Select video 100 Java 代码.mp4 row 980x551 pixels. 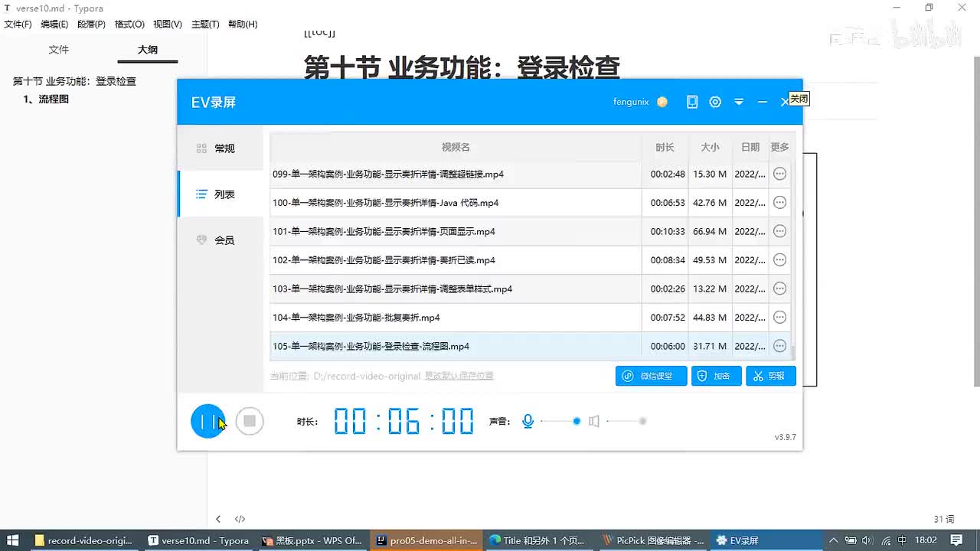[x=530, y=203]
